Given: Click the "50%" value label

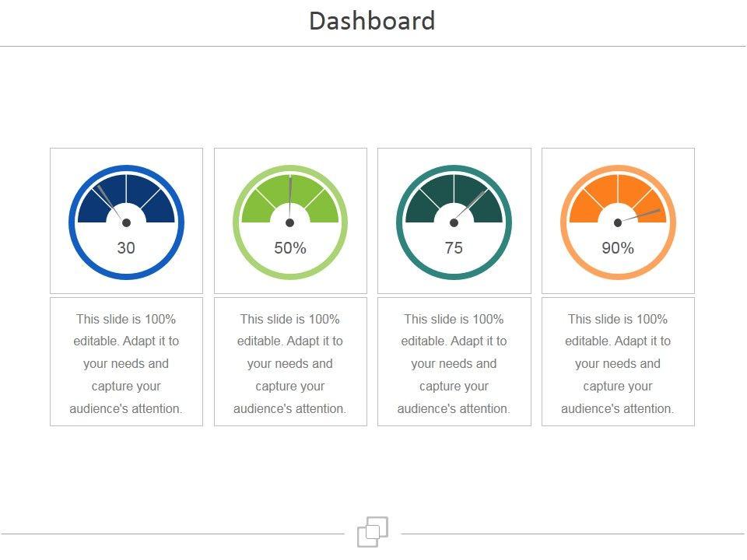Looking at the screenshot, I should (290, 248).
